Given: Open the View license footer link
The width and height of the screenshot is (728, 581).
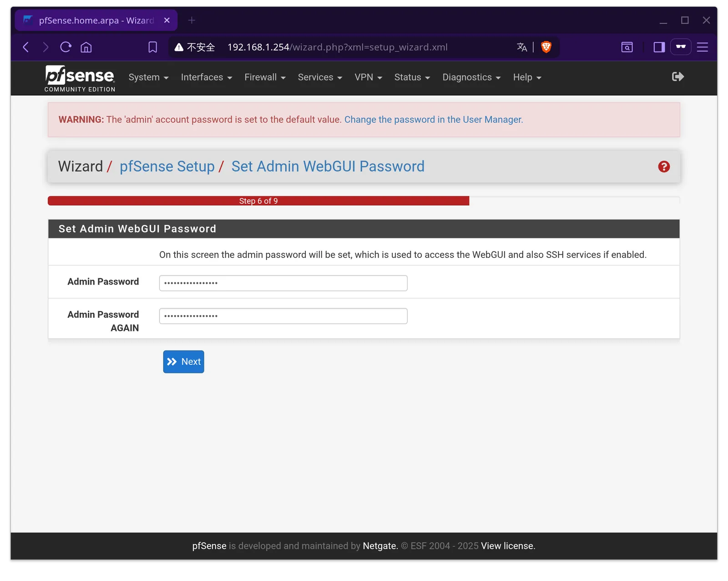Looking at the screenshot, I should coord(508,546).
